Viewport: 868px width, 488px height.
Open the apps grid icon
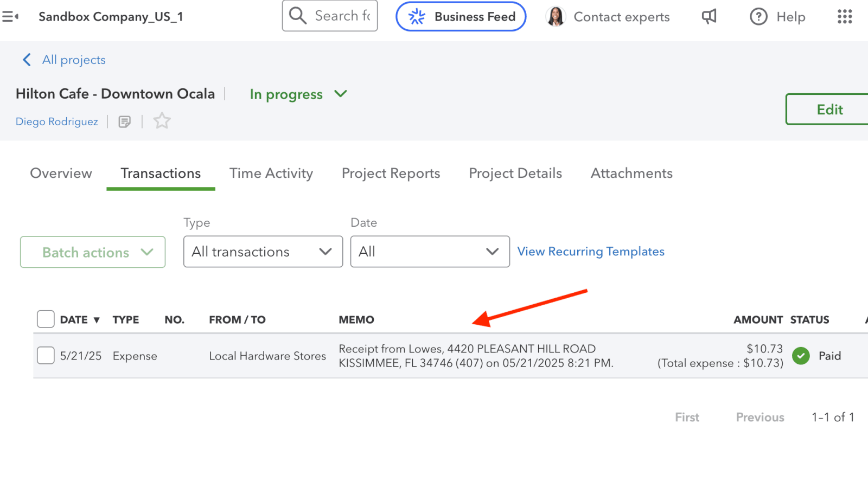click(845, 17)
